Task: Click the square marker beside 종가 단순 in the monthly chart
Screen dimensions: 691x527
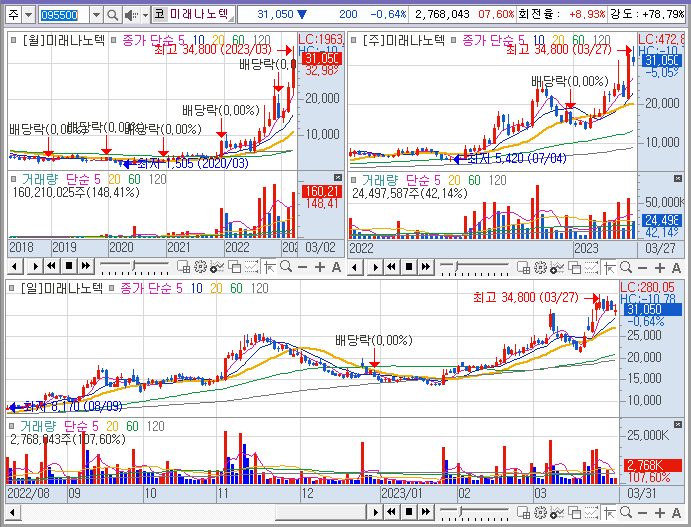Action: [114, 40]
